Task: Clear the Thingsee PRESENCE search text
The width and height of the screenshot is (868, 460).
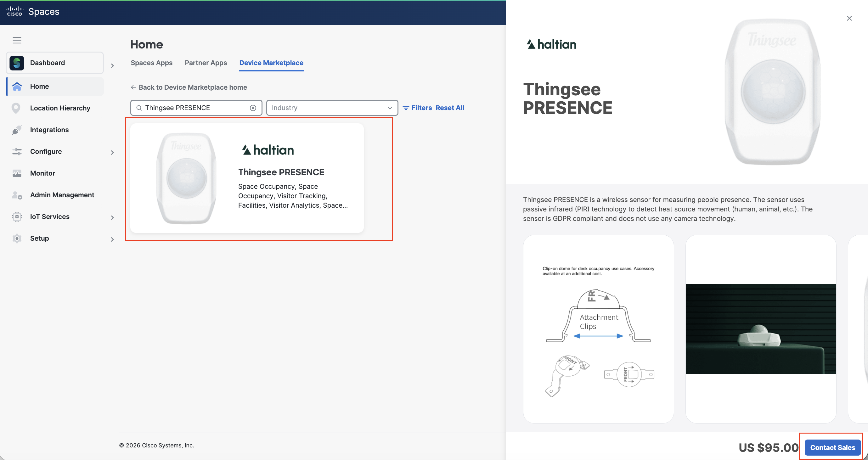Action: [253, 108]
